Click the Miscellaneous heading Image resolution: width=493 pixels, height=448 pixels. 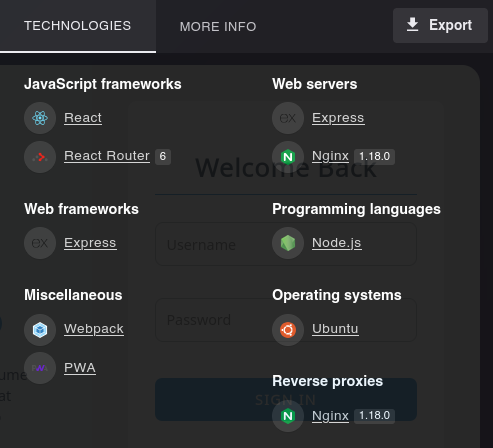pyautogui.click(x=73, y=295)
